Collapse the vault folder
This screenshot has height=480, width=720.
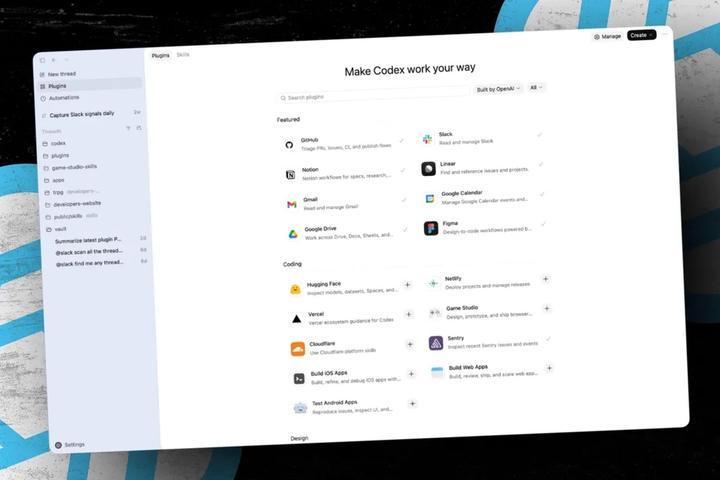[56, 229]
